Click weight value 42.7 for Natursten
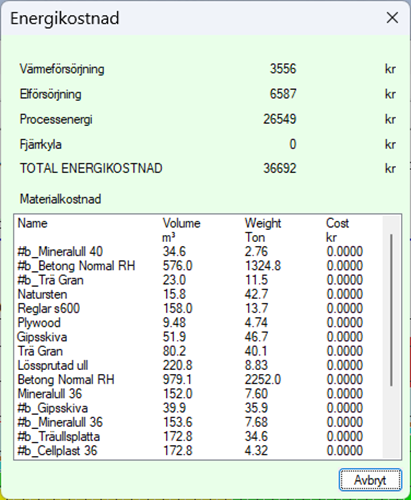Screen dimensions: 411x500 click(256, 294)
